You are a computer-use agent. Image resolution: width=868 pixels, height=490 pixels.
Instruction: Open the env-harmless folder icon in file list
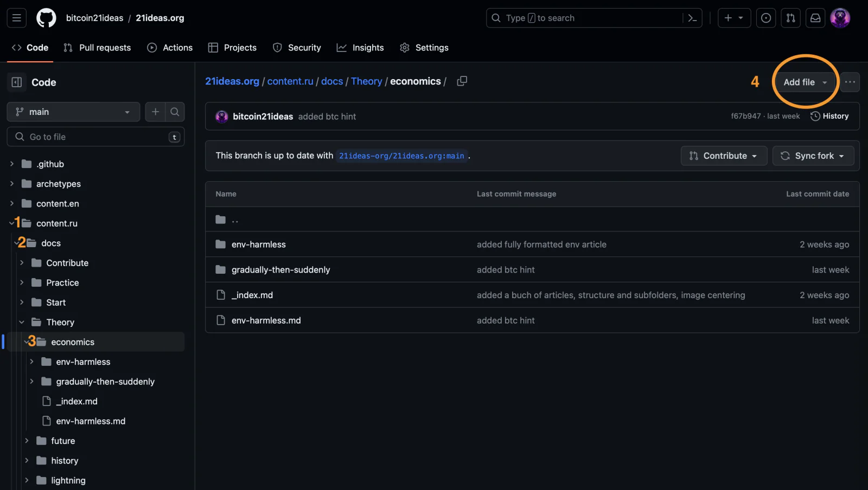(x=220, y=244)
